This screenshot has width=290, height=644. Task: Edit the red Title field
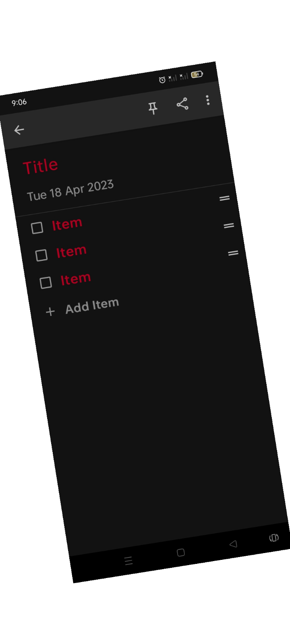click(40, 166)
